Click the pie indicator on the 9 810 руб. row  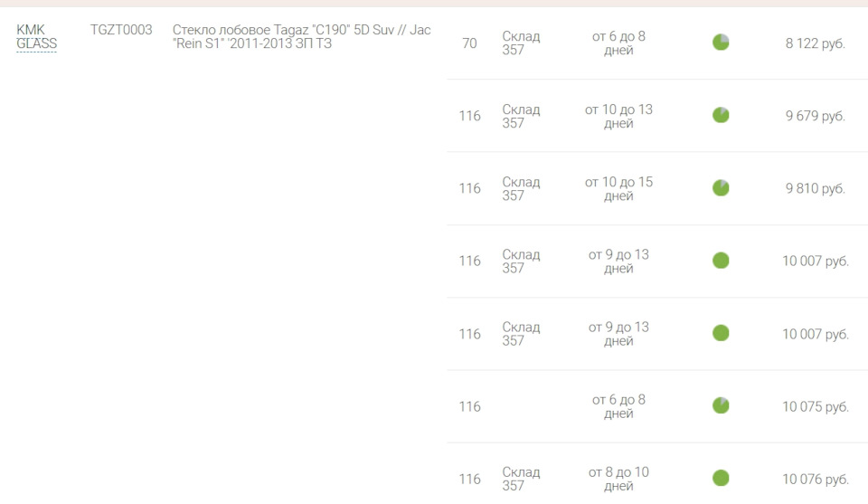[721, 187]
